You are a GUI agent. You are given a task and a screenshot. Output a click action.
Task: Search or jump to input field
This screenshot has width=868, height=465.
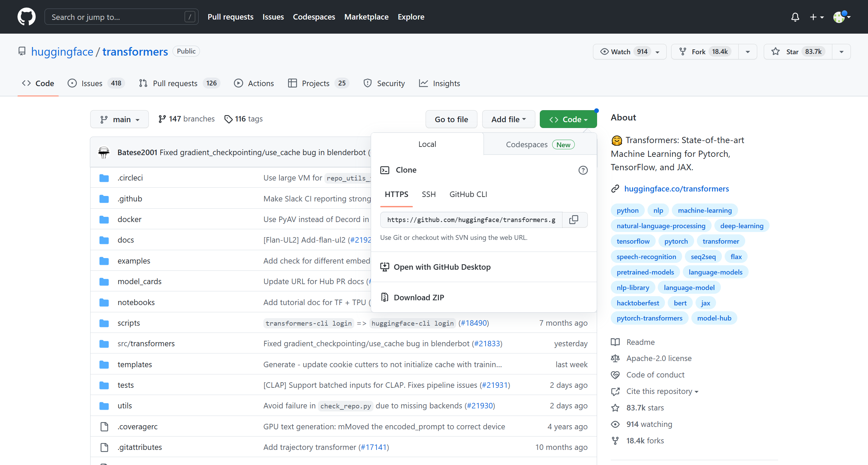(120, 17)
